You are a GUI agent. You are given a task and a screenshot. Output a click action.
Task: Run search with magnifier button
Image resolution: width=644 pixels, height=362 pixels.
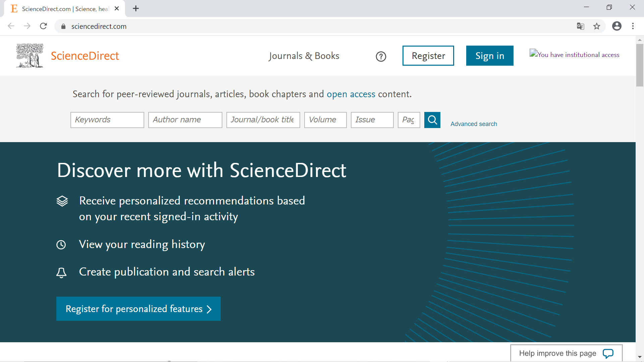tap(432, 120)
